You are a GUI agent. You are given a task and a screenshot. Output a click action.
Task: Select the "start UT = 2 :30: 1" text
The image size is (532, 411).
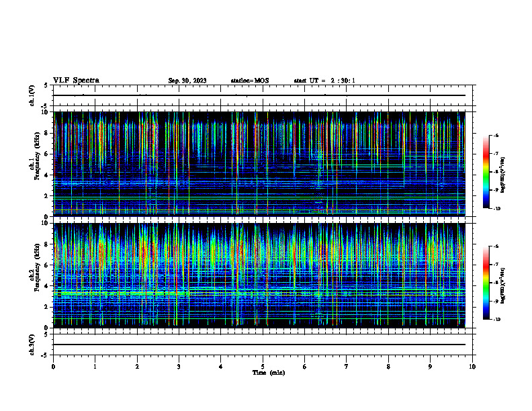(x=324, y=81)
